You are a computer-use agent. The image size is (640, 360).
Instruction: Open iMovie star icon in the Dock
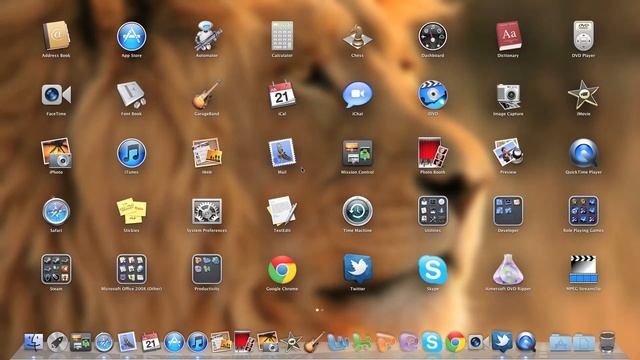coord(291,342)
